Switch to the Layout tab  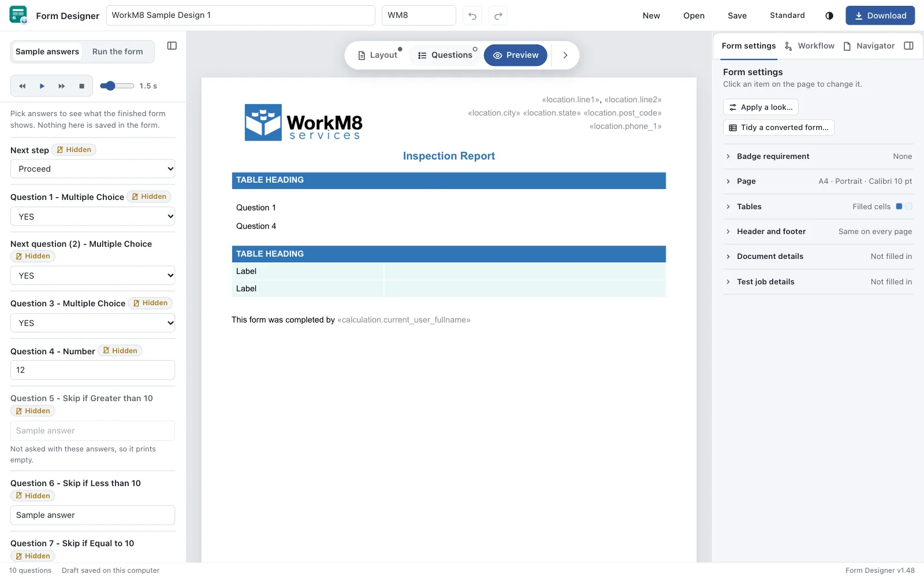click(378, 55)
